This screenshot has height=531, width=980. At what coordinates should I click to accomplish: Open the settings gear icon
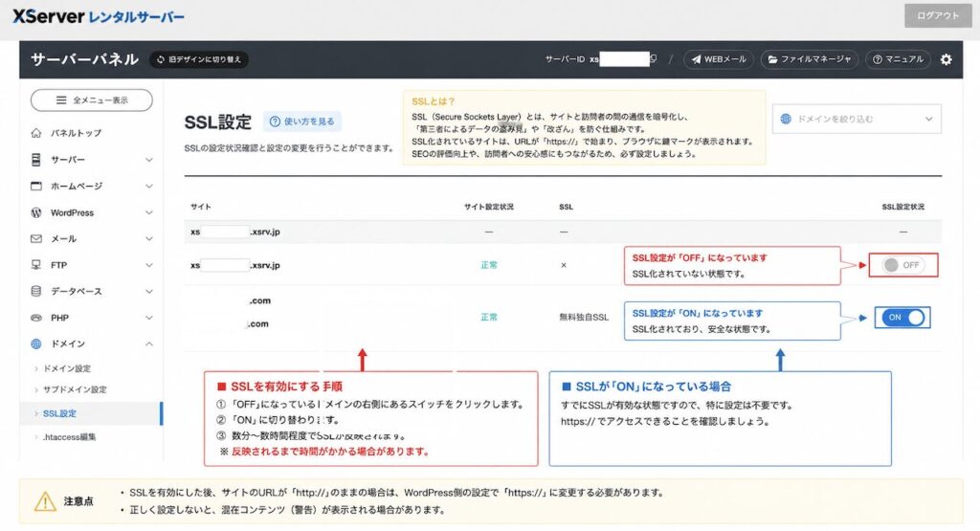(947, 59)
